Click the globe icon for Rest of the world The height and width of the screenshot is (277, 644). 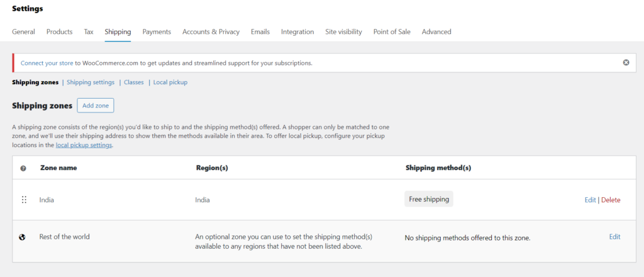click(23, 237)
